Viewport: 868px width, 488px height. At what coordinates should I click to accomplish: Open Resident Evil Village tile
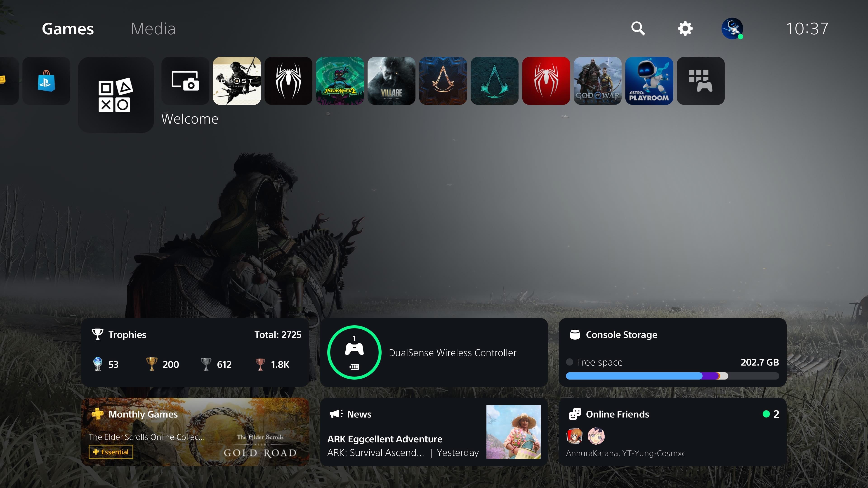coord(391,81)
